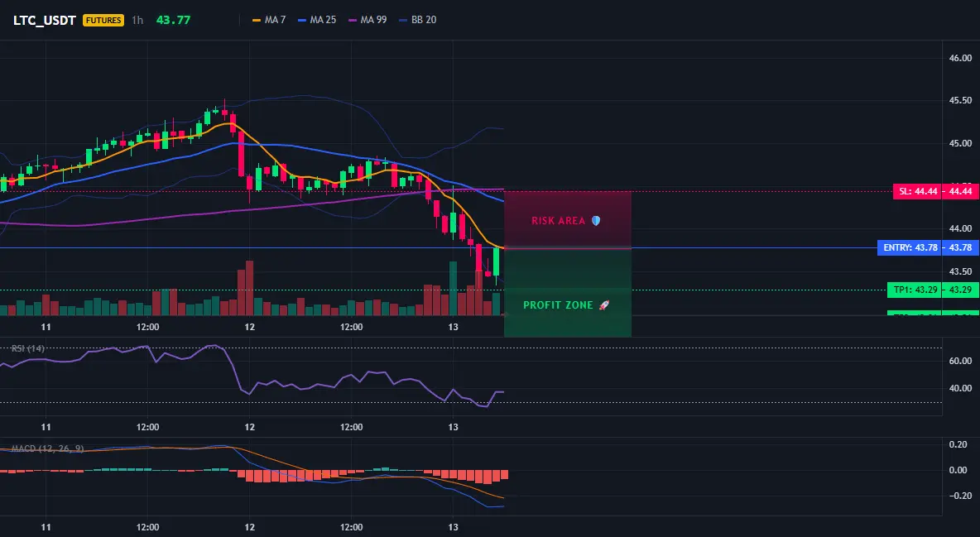Toggle the BB 20 legend entry
This screenshot has height=537, width=980.
pyautogui.click(x=417, y=20)
